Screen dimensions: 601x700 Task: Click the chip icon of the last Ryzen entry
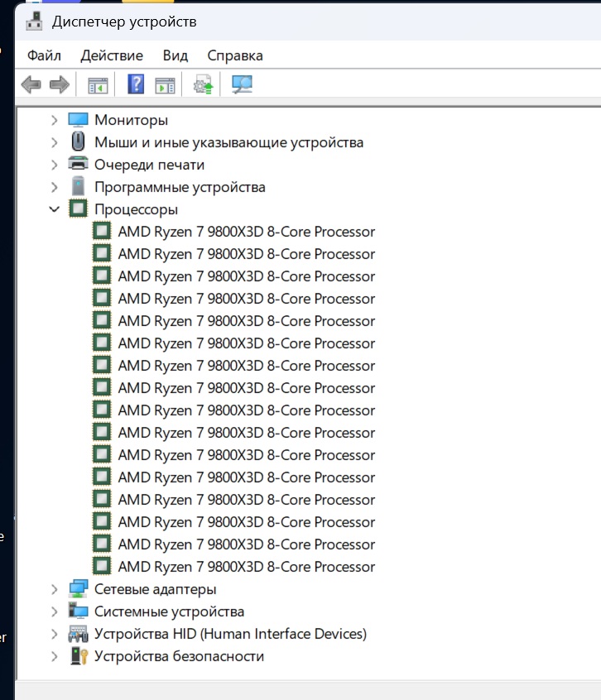102,566
